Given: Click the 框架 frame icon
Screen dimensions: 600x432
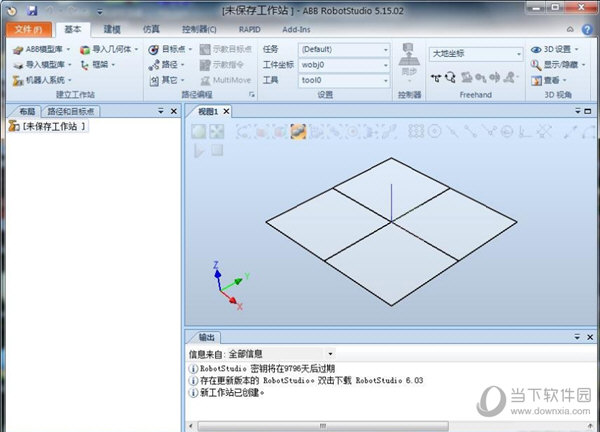Looking at the screenshot, I should (x=85, y=65).
